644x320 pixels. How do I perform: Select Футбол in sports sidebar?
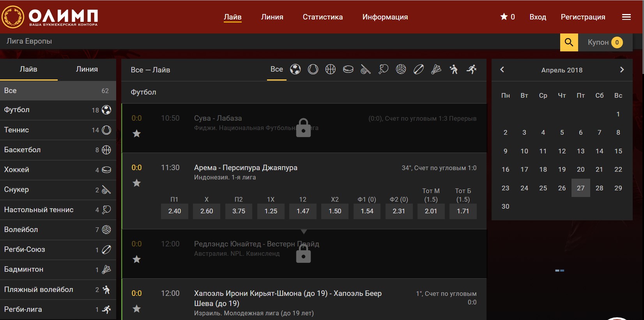point(58,110)
